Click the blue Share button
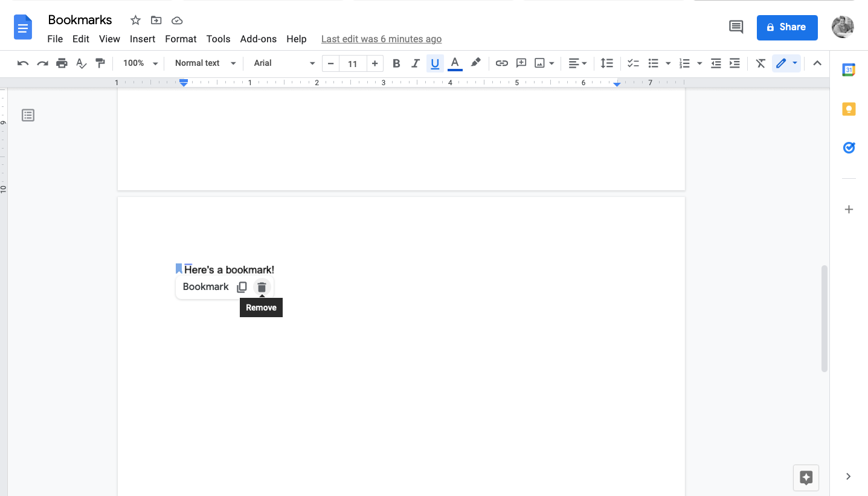Viewport: 868px width, 496px height. coord(786,27)
